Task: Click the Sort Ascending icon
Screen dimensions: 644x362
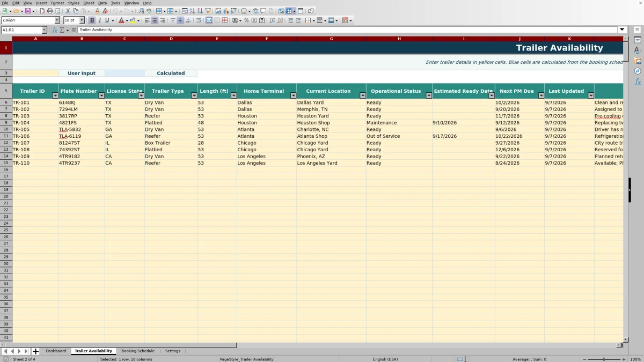Action: point(192,11)
